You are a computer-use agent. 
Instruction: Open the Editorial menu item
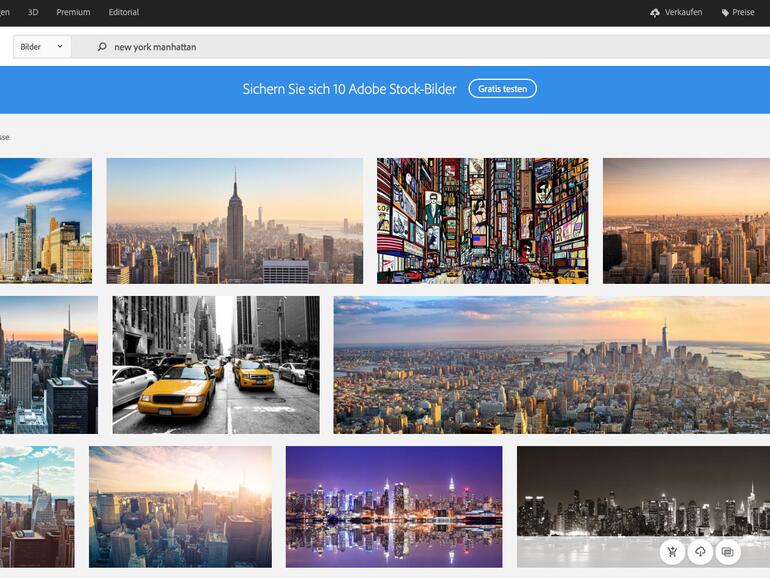124,12
